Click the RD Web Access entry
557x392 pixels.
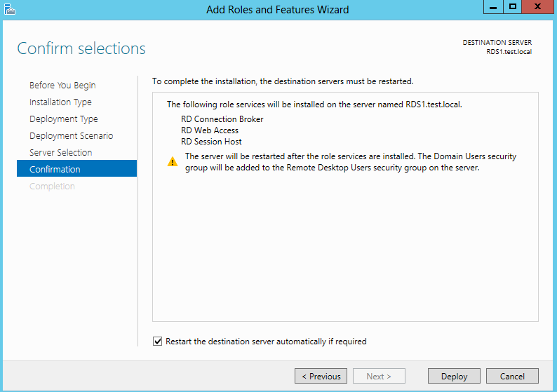(210, 130)
